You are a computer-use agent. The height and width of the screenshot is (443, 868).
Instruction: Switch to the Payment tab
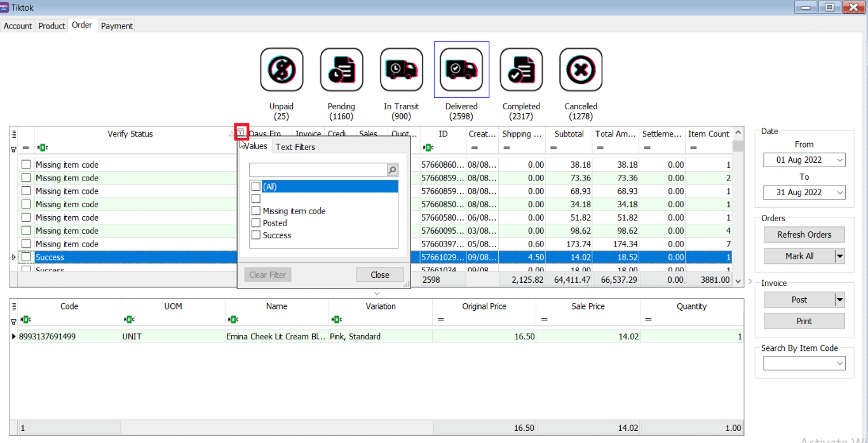click(117, 26)
